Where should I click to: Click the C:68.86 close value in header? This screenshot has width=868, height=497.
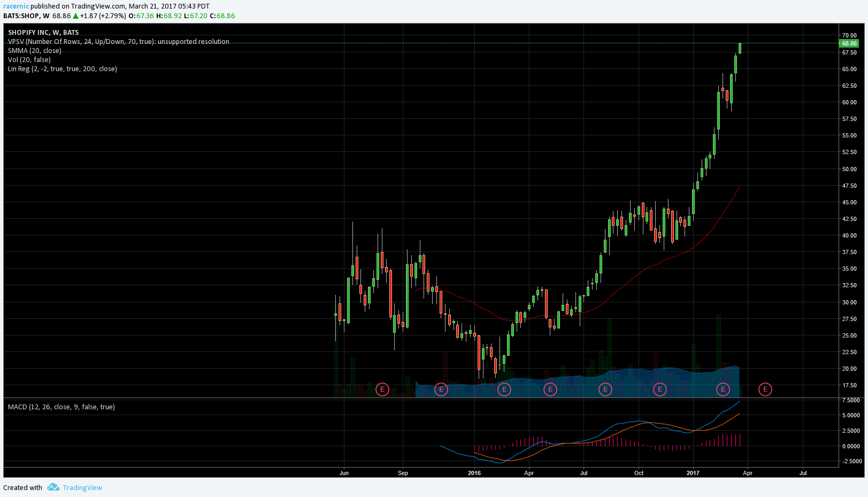pos(222,16)
